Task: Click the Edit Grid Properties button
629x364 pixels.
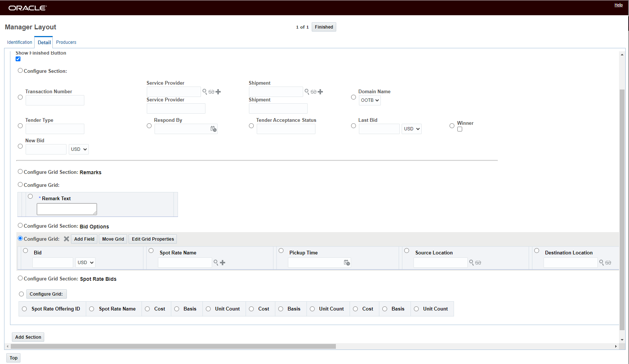Action: (x=153, y=239)
